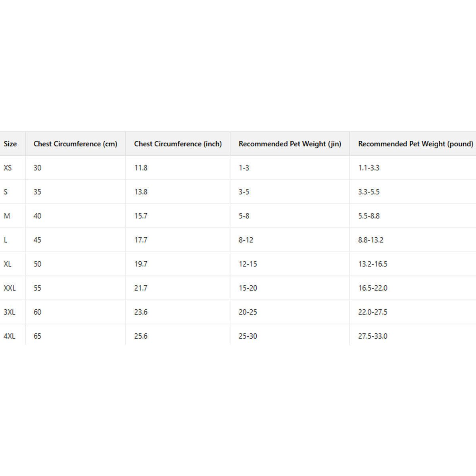Click the 4XL size cell

10,336
